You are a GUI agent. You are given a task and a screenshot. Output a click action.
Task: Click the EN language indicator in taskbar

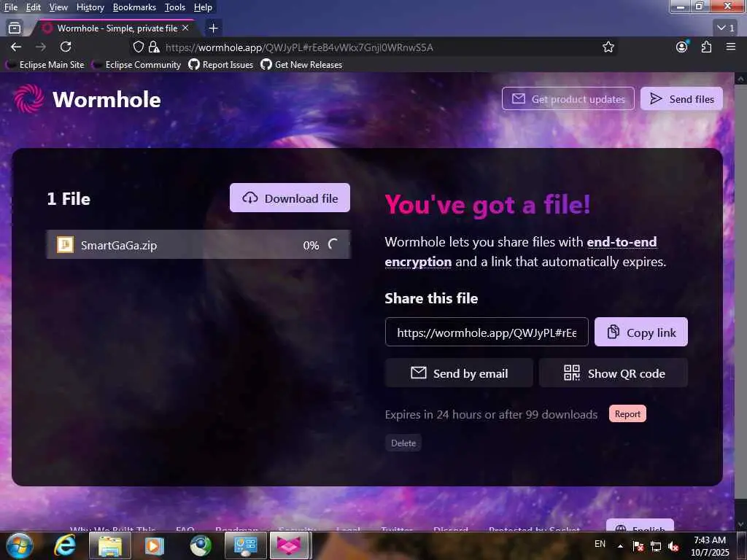[600, 544]
